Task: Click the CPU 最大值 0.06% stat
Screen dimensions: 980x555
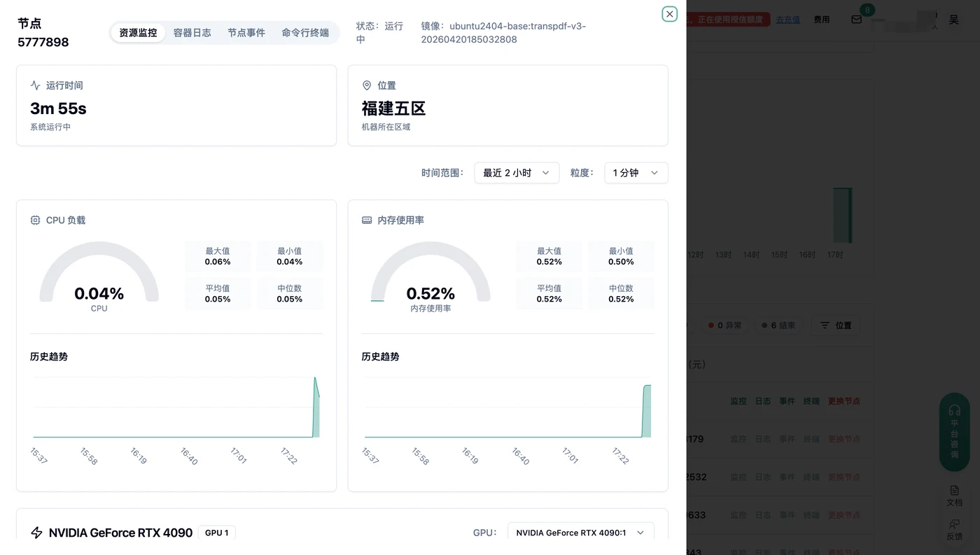Action: click(218, 256)
